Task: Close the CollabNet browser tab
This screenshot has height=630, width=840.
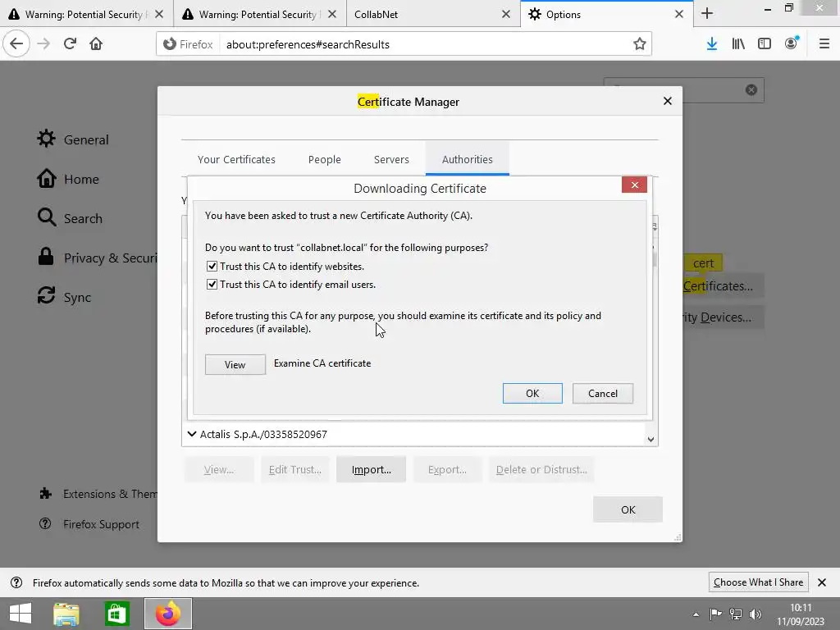Action: [x=505, y=14]
